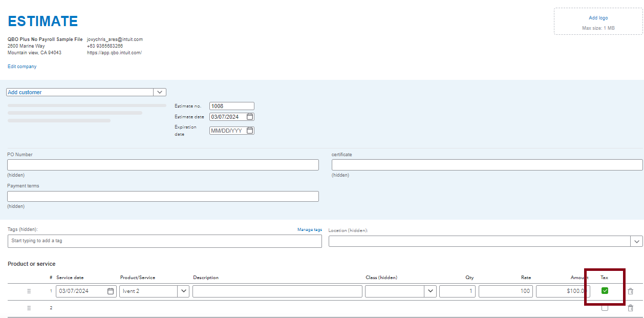The width and height of the screenshot is (644, 318).
Task: Open the Estimate date calendar picker
Action: click(x=250, y=117)
